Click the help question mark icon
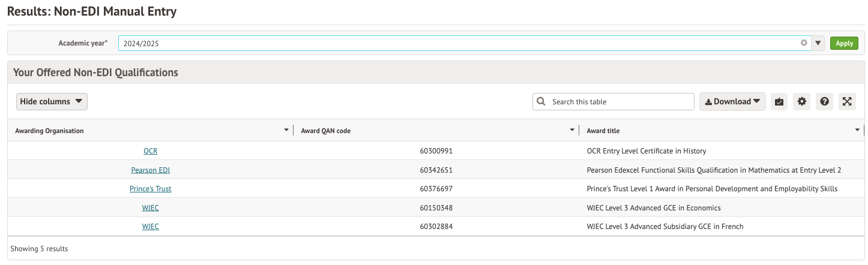The height and width of the screenshot is (265, 868). pyautogui.click(x=825, y=102)
